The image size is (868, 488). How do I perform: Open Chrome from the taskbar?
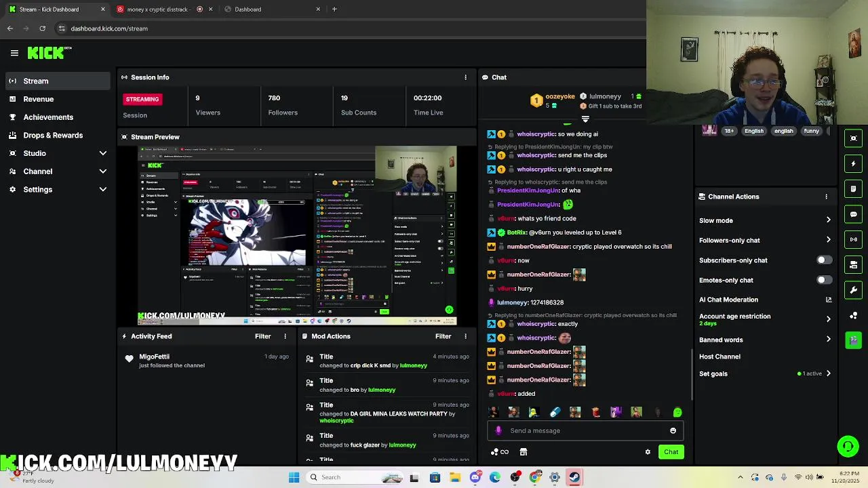535,477
